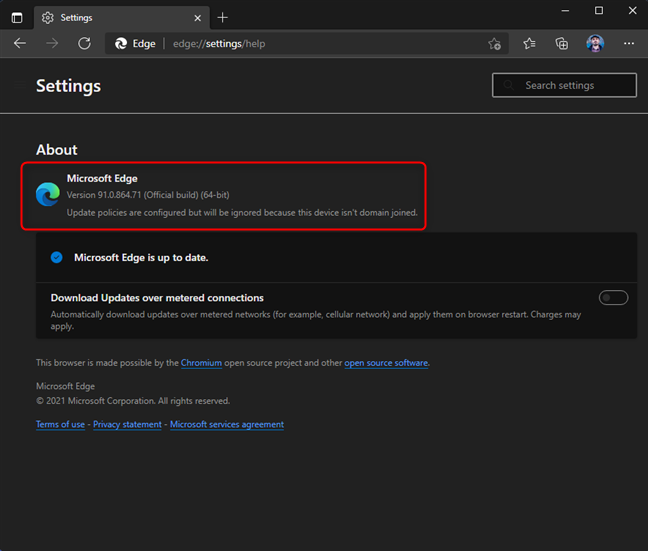Open the settings hamburger menu beside Settings
The height and width of the screenshot is (551, 648).
(19, 85)
